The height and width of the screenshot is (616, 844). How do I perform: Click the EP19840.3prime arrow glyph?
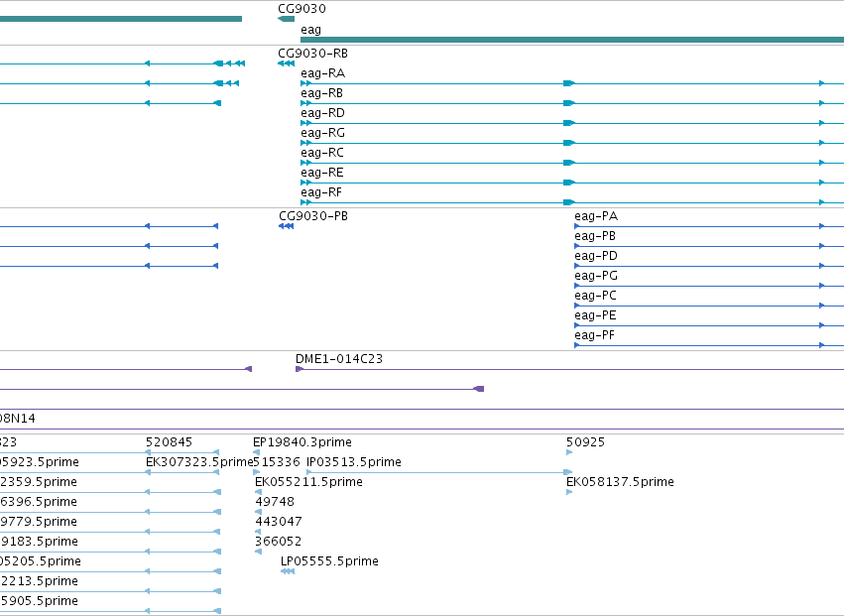[x=257, y=453]
